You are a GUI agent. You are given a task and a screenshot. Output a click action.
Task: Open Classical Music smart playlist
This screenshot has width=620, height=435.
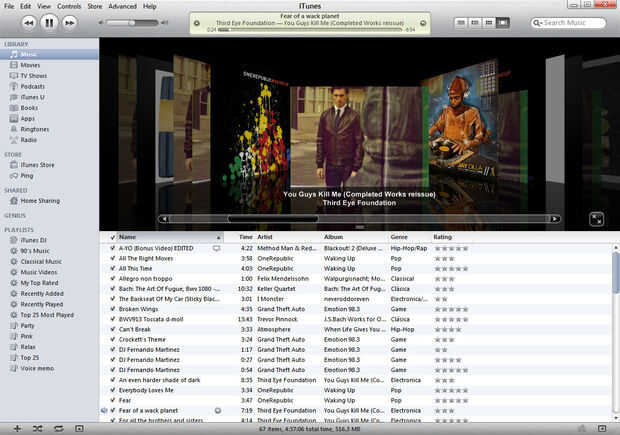(41, 261)
